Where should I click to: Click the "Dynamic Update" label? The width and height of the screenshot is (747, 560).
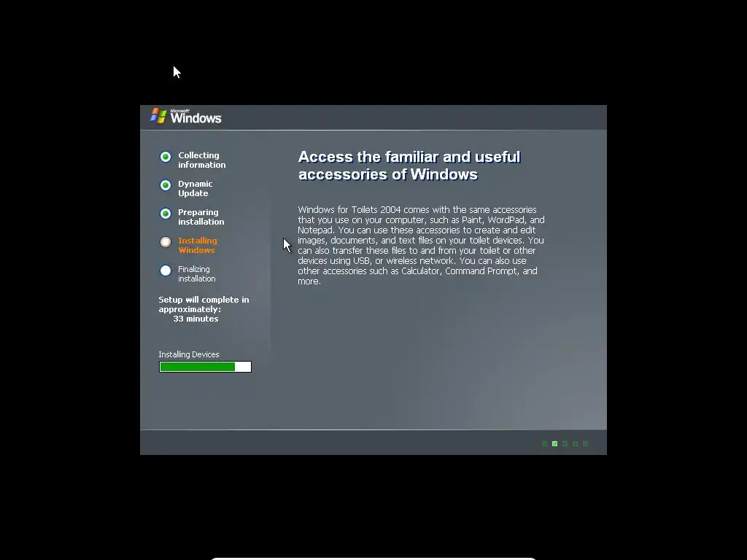click(196, 189)
